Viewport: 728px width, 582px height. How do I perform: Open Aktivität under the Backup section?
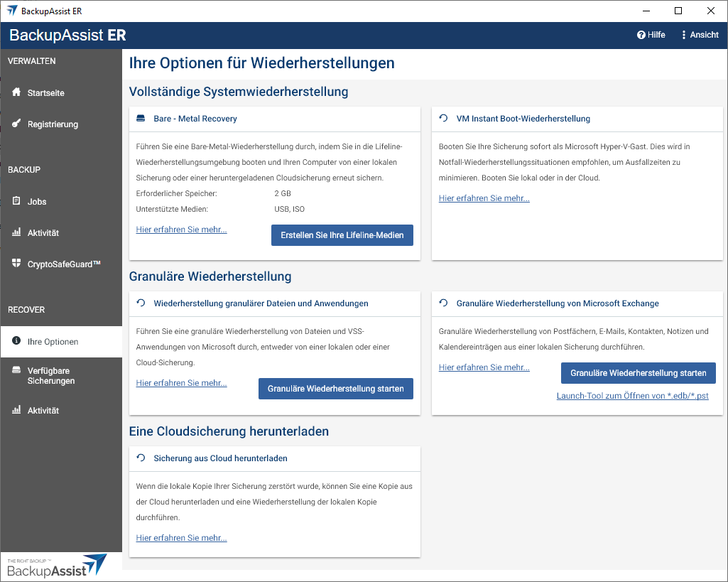(43, 233)
